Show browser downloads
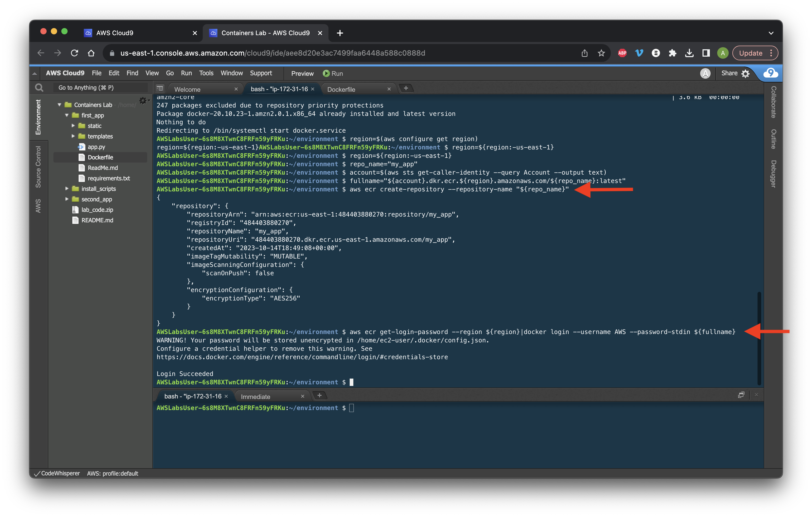 coord(689,53)
